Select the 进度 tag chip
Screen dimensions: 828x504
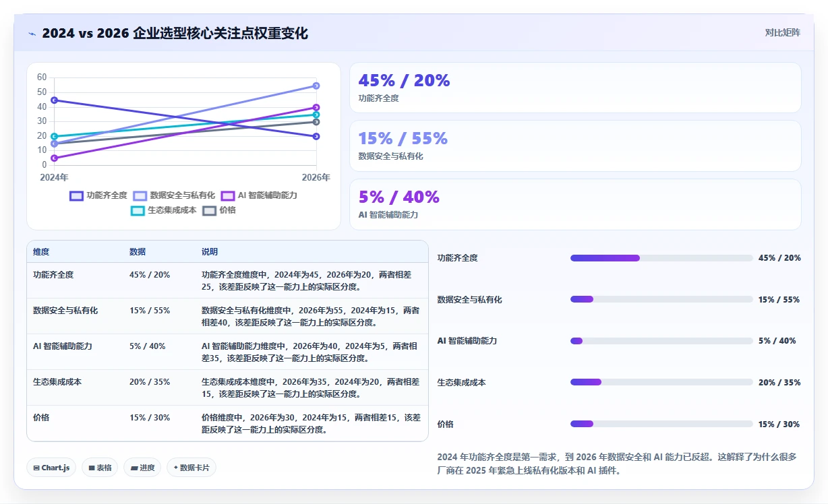(x=142, y=468)
